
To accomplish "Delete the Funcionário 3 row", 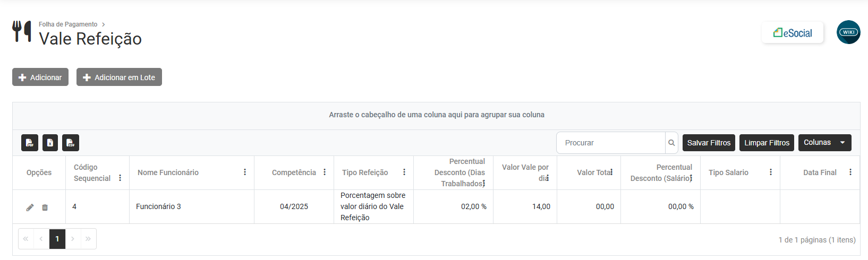I will [45, 207].
